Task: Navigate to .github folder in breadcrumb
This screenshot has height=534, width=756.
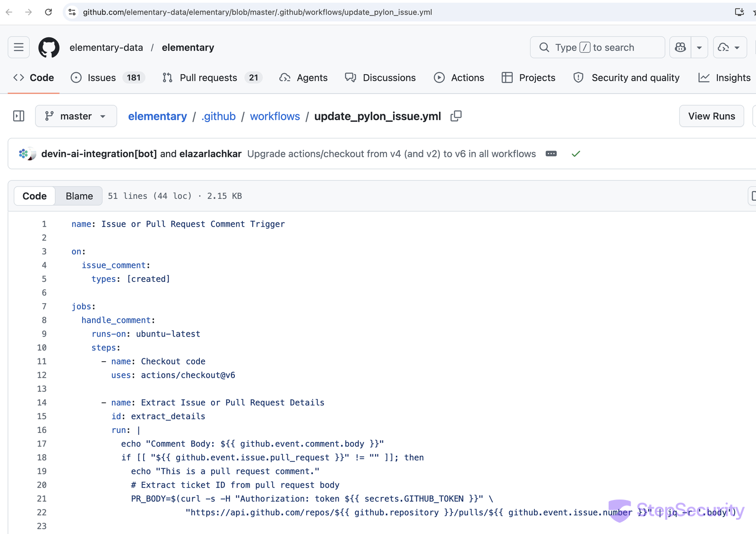Action: point(218,116)
